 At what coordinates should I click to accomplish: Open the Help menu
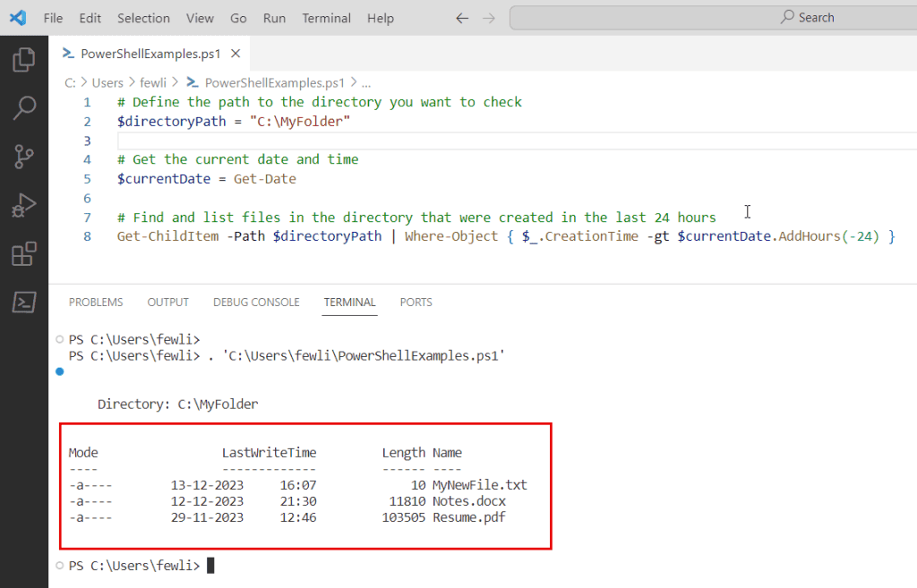[x=380, y=18]
